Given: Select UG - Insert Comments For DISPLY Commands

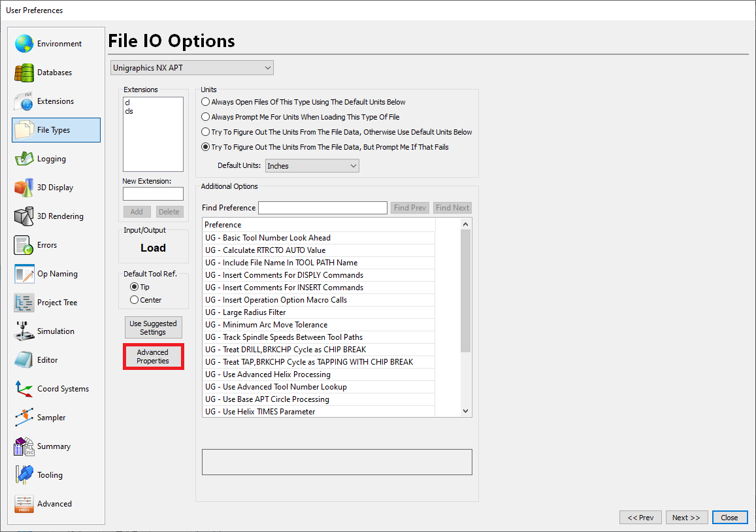Looking at the screenshot, I should [319, 275].
